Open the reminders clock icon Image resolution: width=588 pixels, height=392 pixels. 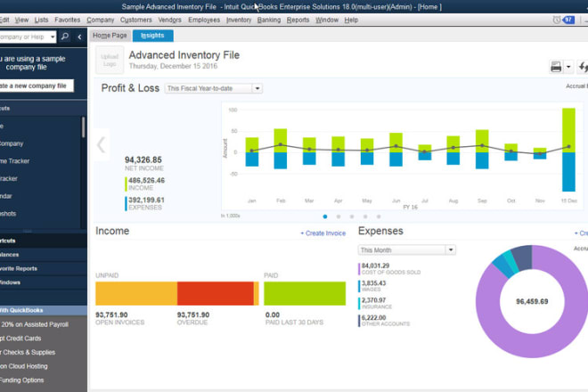click(x=557, y=20)
